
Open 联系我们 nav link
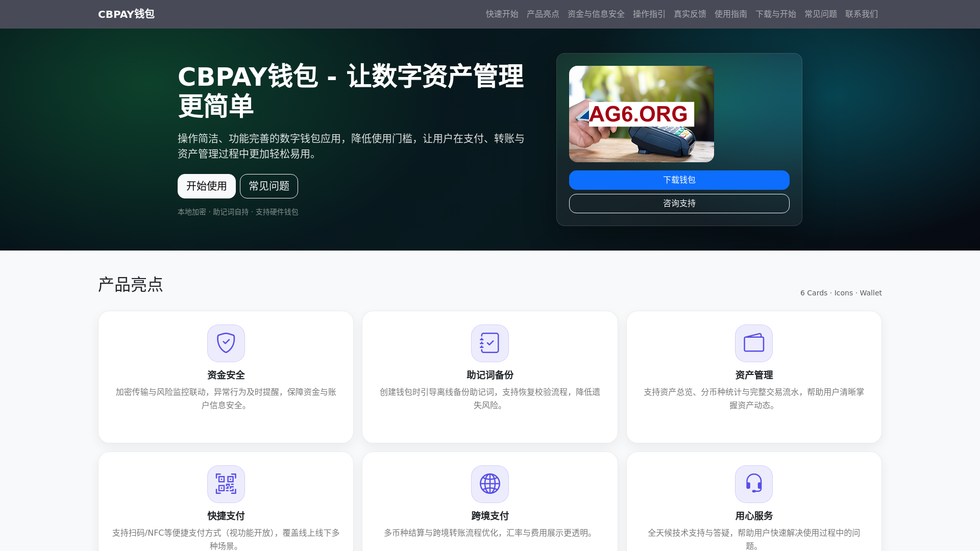862,14
